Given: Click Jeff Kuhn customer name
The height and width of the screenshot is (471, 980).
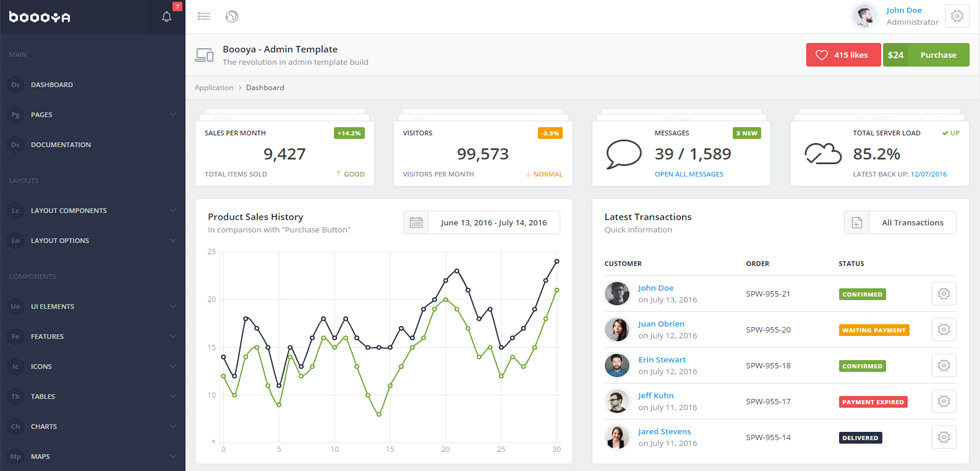Looking at the screenshot, I should [656, 395].
